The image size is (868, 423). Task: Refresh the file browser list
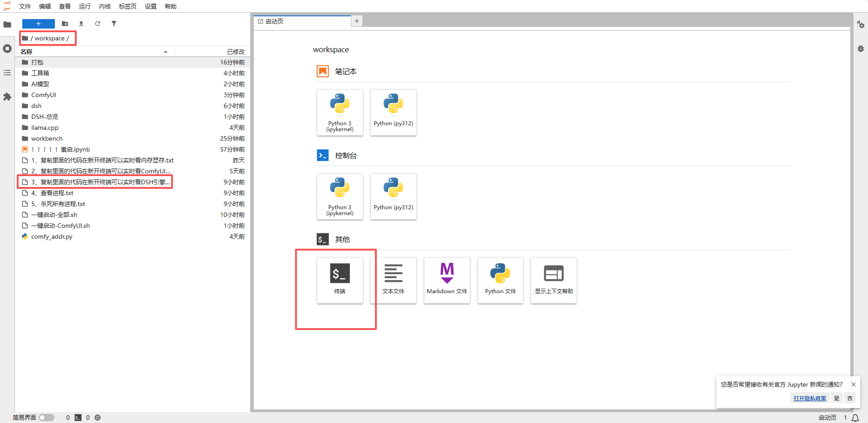(x=98, y=24)
